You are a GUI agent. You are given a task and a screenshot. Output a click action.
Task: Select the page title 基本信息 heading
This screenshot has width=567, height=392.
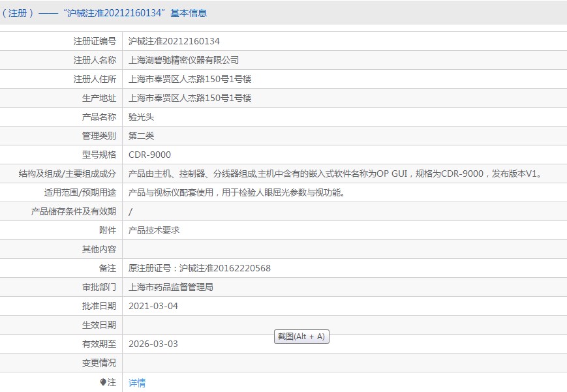tap(189, 13)
